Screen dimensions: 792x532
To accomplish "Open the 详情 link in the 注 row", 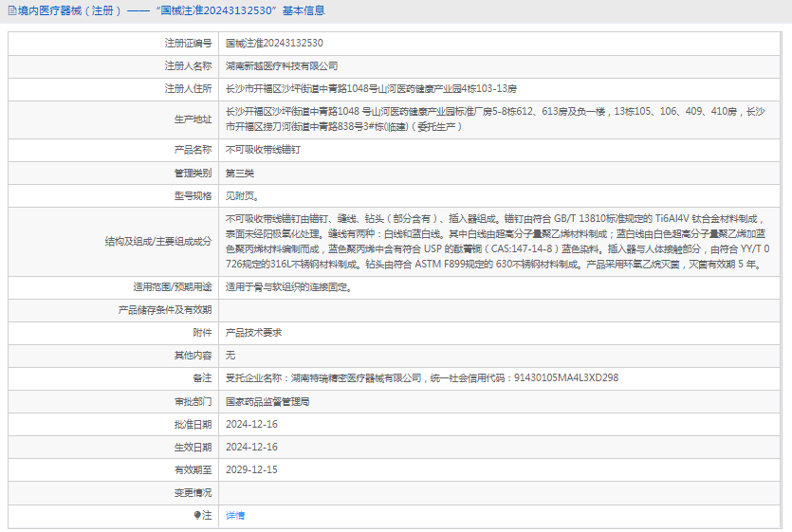I will [235, 515].
